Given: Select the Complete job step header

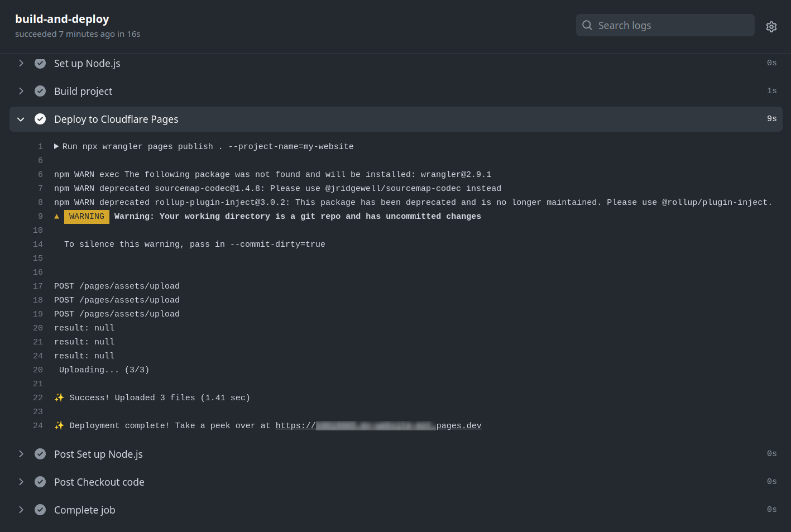Looking at the screenshot, I should point(84,510).
